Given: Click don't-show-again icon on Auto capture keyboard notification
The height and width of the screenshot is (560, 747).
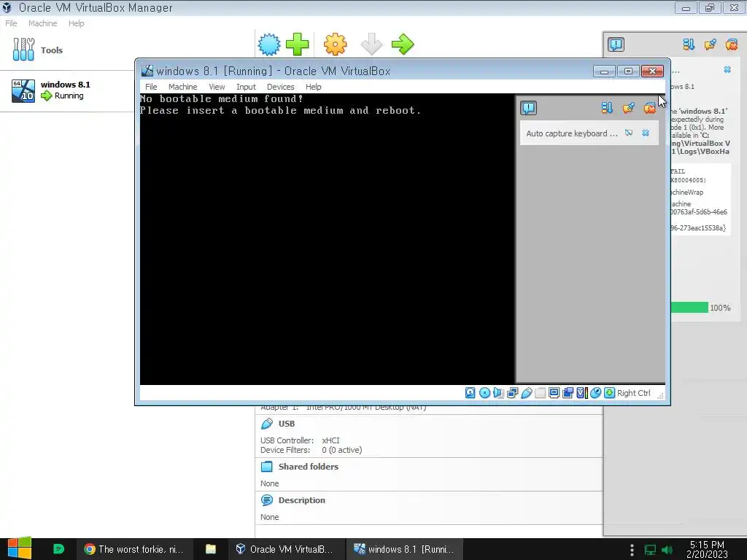Looking at the screenshot, I should 629,133.
